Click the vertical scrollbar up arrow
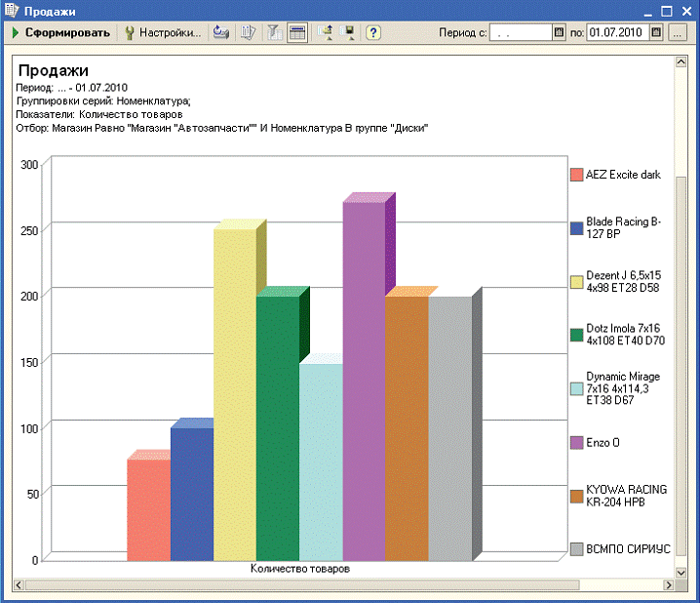Image resolution: width=700 pixels, height=603 pixels. tap(681, 61)
